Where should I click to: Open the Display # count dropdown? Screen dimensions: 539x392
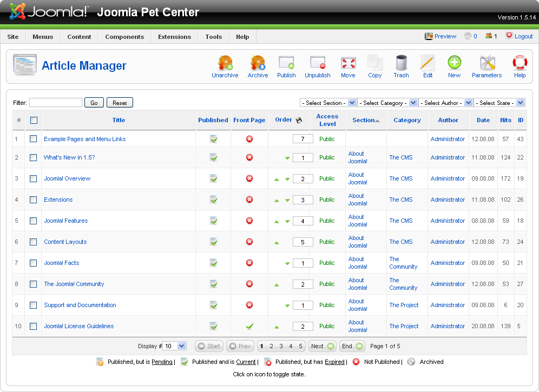click(175, 346)
